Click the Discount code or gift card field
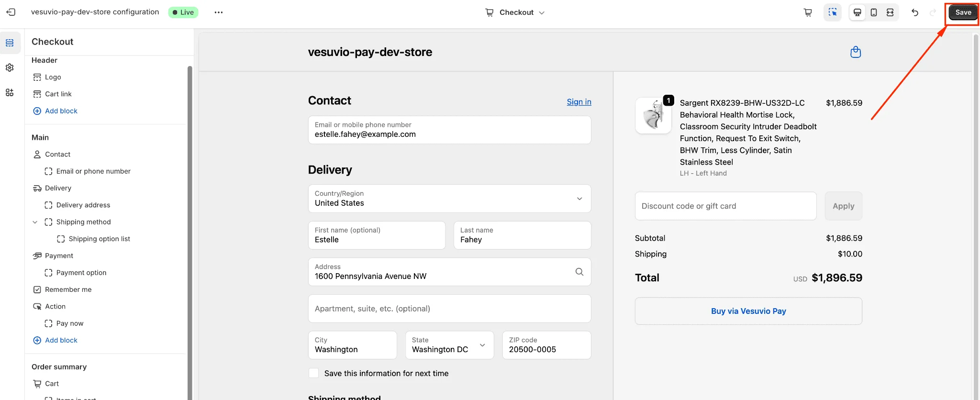This screenshot has width=980, height=400. 725,206
